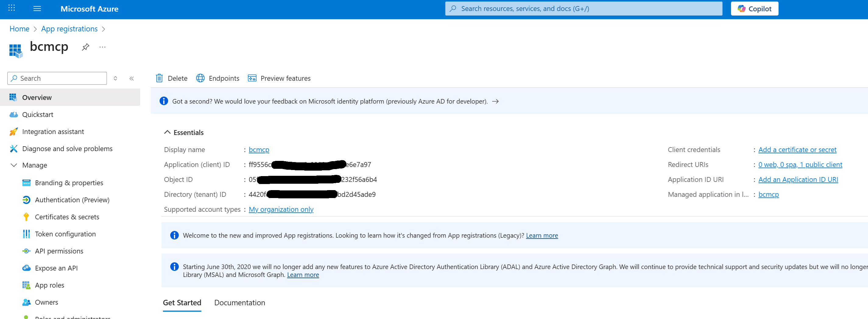This screenshot has height=319, width=868.
Task: Click the My organization only link
Action: [x=281, y=209]
